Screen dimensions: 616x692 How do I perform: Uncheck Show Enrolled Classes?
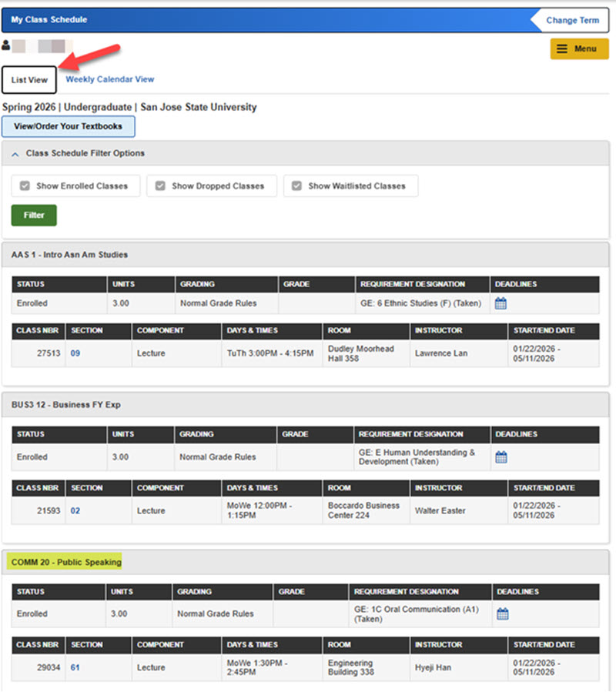24,186
